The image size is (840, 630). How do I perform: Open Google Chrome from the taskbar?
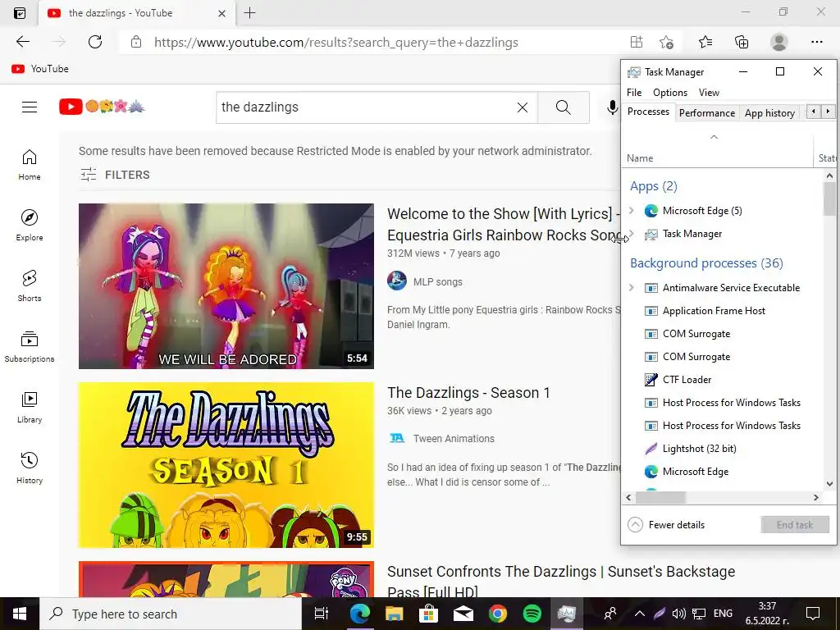[x=498, y=614]
